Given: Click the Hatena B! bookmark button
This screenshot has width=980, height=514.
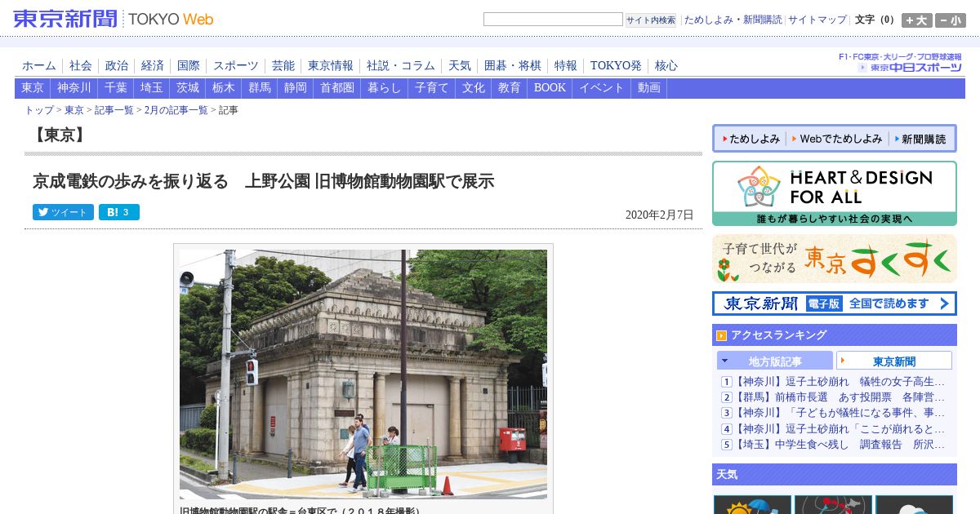Looking at the screenshot, I should 119,212.
